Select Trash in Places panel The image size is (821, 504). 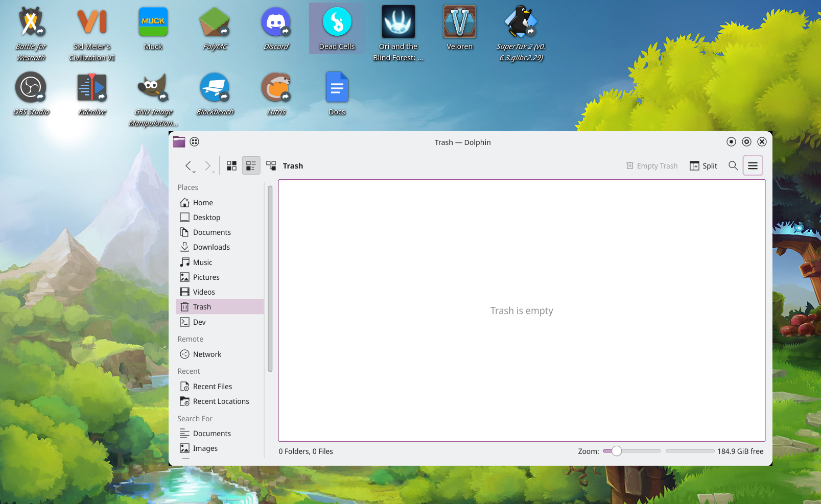[x=220, y=307]
